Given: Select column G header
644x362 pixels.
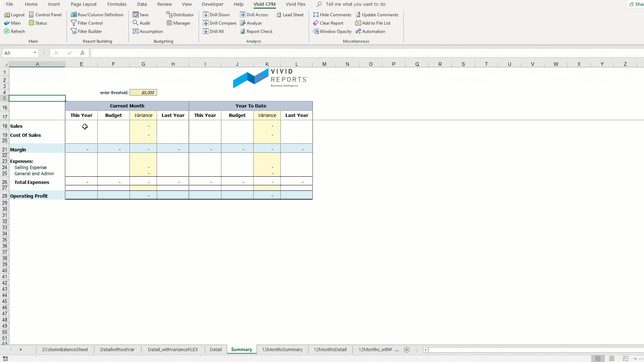Looking at the screenshot, I should coord(143,64).
